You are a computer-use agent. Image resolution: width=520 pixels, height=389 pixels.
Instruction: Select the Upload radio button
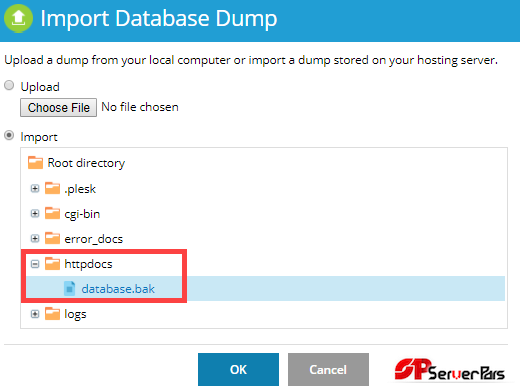(x=9, y=85)
